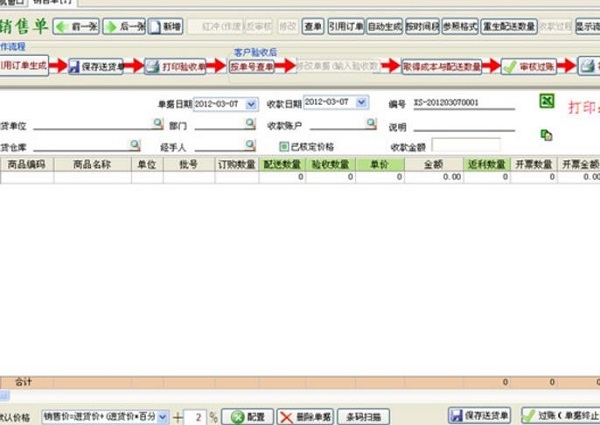
Task: Click the 商品名称 column header
Action: tap(92, 164)
